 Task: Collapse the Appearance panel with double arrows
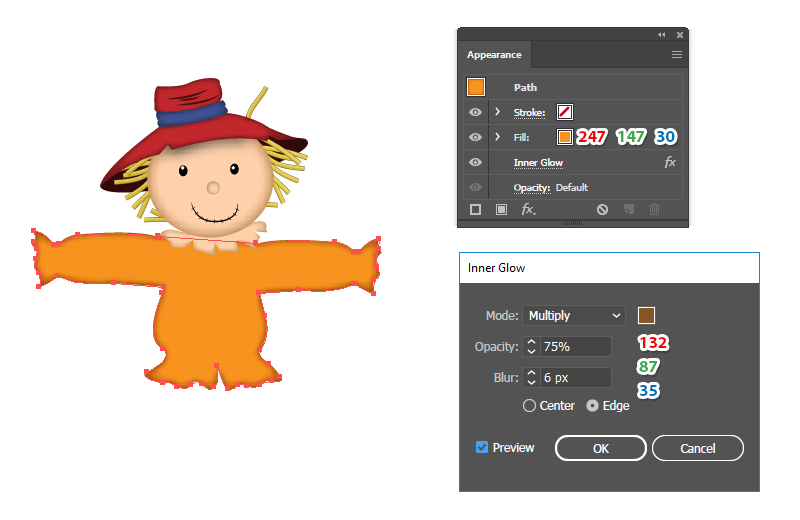tap(662, 34)
